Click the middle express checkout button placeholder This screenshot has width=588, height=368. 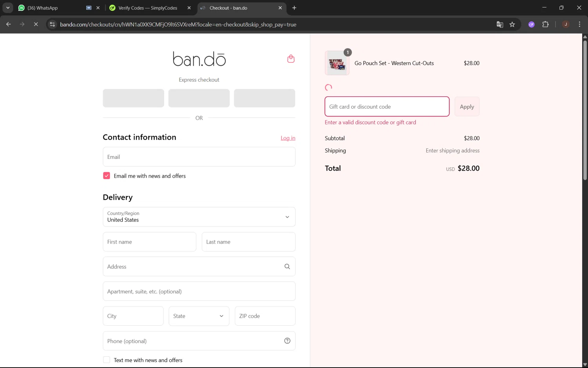coord(199,98)
